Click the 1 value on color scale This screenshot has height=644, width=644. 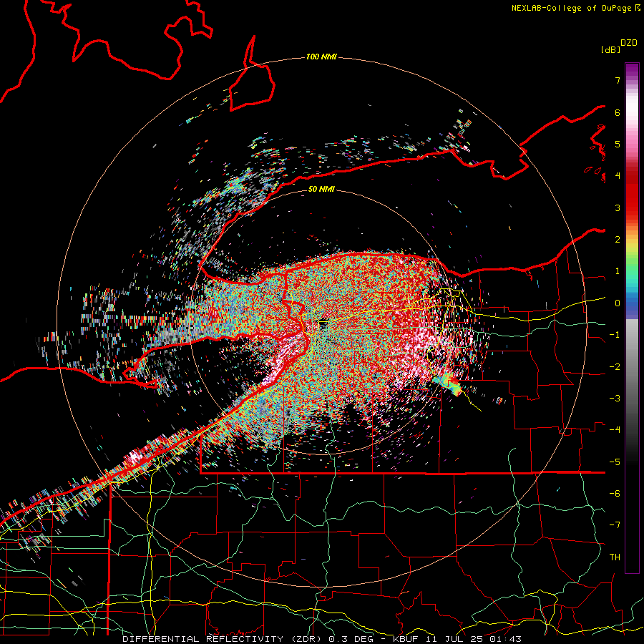618,271
